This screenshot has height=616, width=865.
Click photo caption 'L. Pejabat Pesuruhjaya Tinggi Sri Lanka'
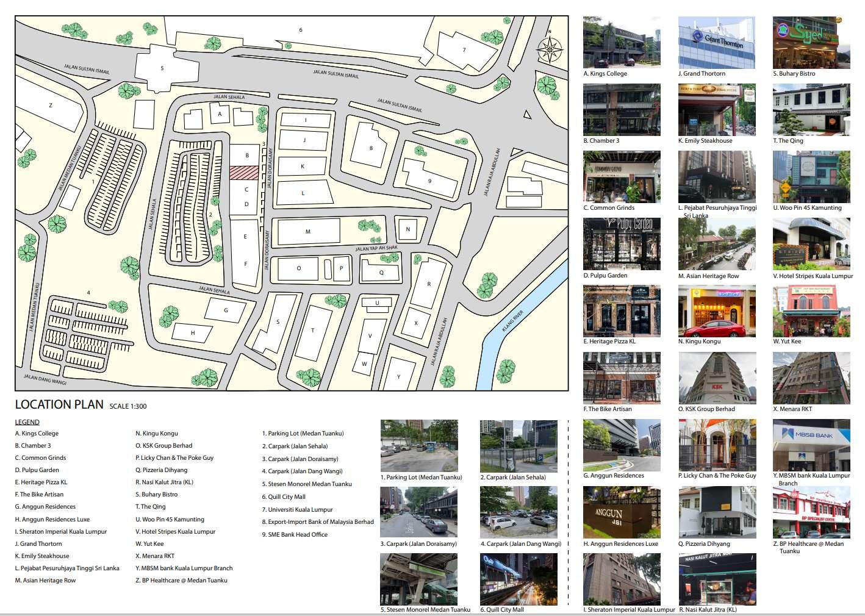click(717, 212)
